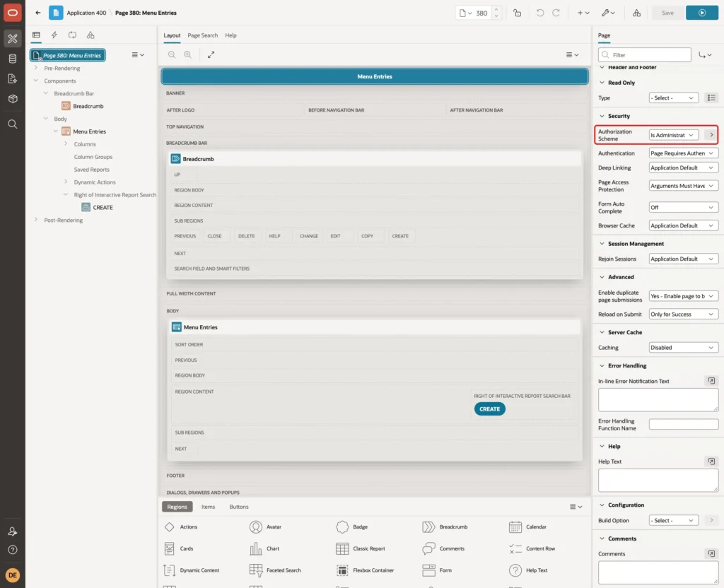The height and width of the screenshot is (588, 724).
Task: Zoom out the layout view
Action: pos(172,54)
